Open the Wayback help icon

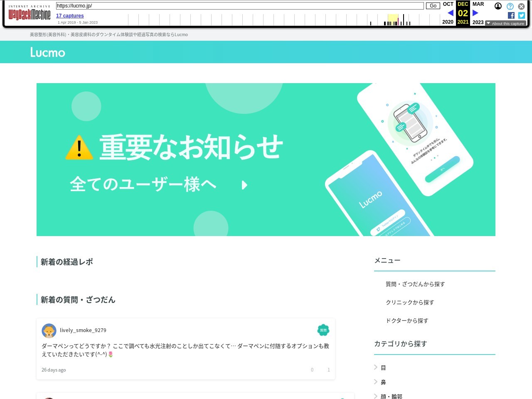[x=510, y=6]
